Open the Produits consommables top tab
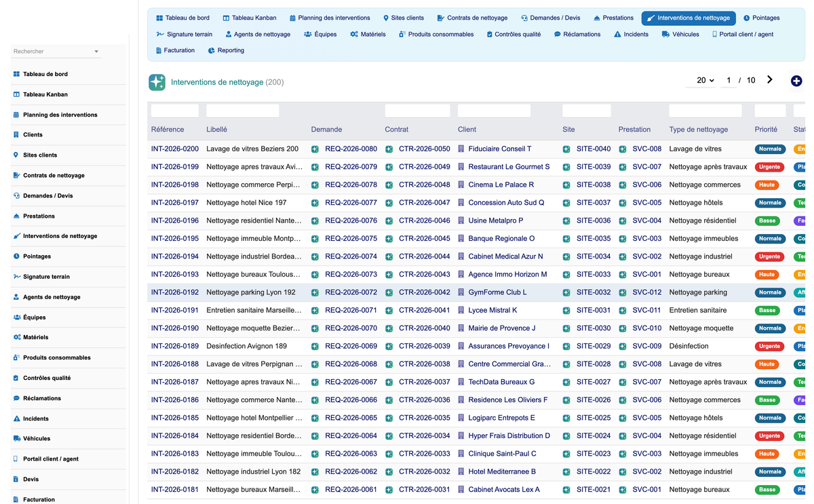Screen dimensions: 814x504 [x=436, y=34]
